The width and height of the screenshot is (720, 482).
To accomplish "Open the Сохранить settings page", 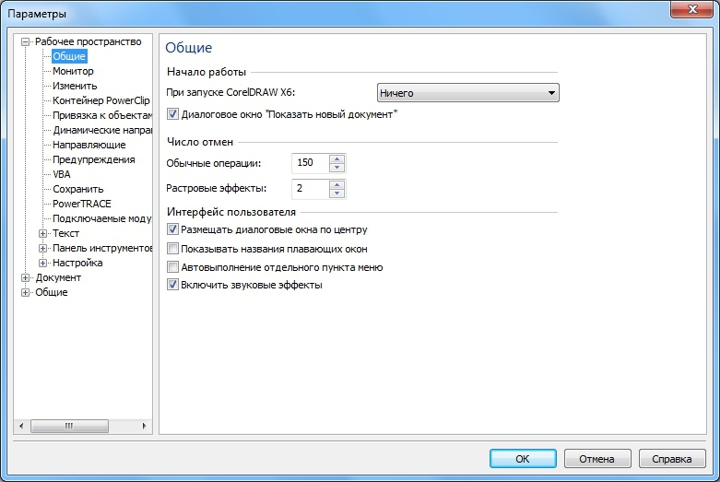I will pyautogui.click(x=78, y=189).
